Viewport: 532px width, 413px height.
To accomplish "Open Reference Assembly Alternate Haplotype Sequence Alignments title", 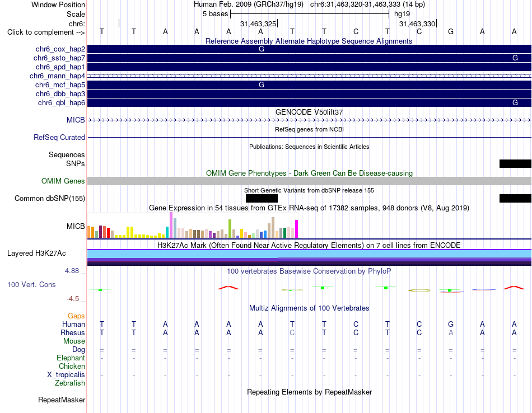I will click(x=309, y=41).
